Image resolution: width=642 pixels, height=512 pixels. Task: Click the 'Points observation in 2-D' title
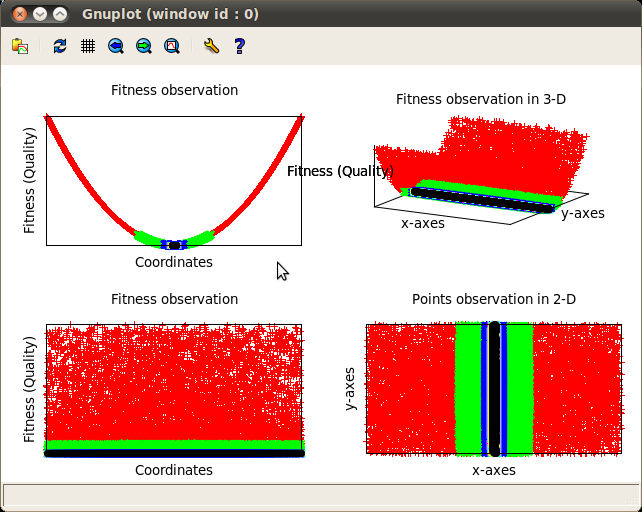pos(494,299)
